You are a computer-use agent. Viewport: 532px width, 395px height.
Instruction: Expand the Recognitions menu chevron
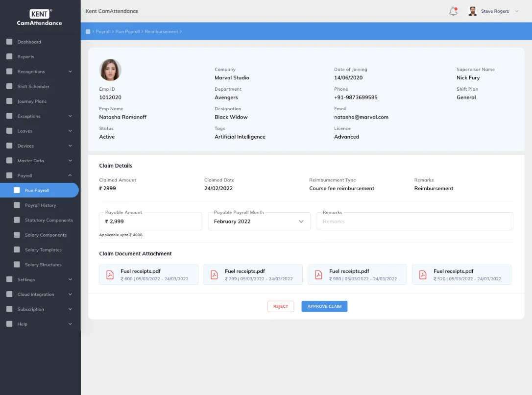tap(70, 72)
